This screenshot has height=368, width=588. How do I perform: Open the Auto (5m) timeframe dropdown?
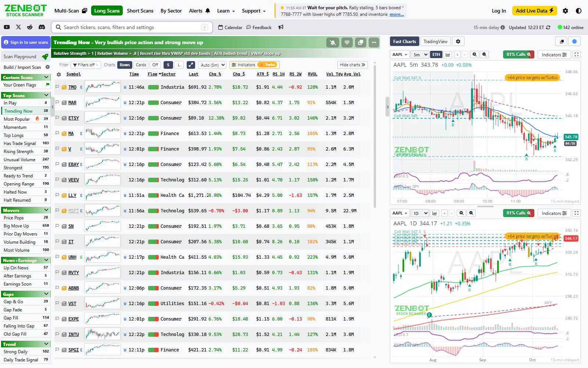coord(212,65)
